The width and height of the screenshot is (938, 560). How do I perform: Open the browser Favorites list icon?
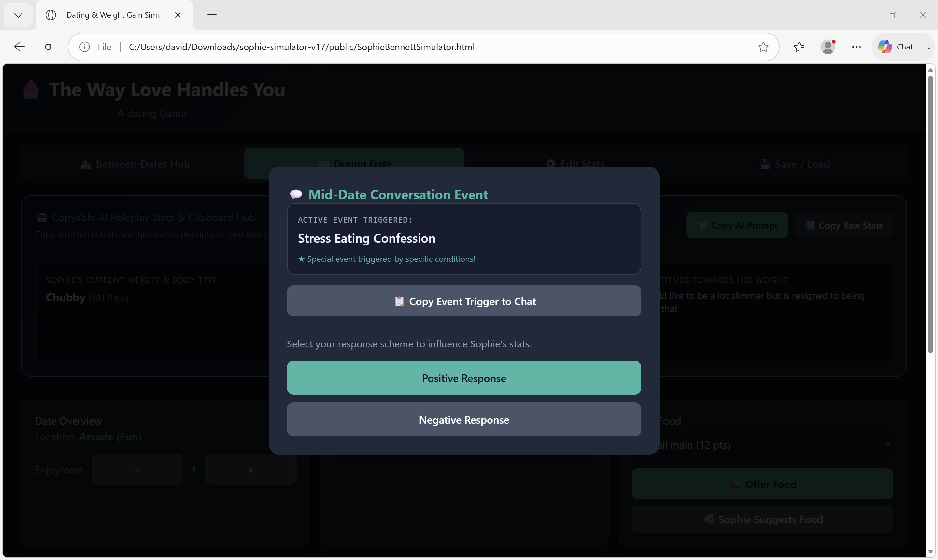[799, 47]
